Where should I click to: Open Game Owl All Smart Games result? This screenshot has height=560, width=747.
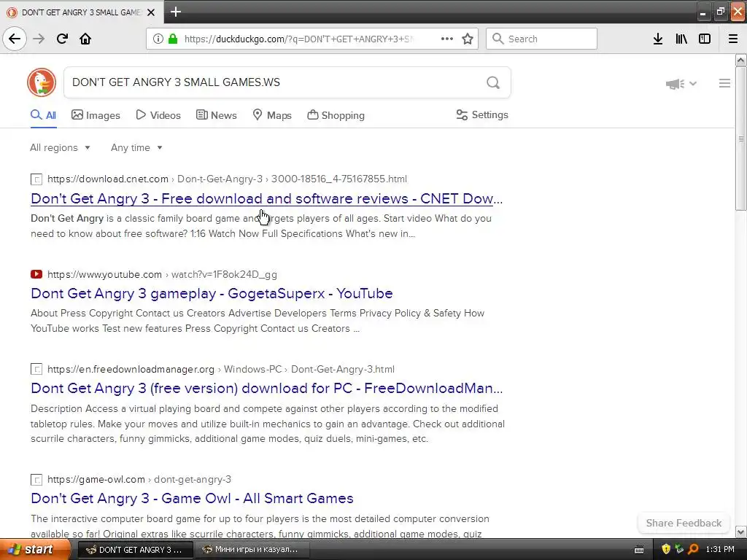click(x=192, y=498)
